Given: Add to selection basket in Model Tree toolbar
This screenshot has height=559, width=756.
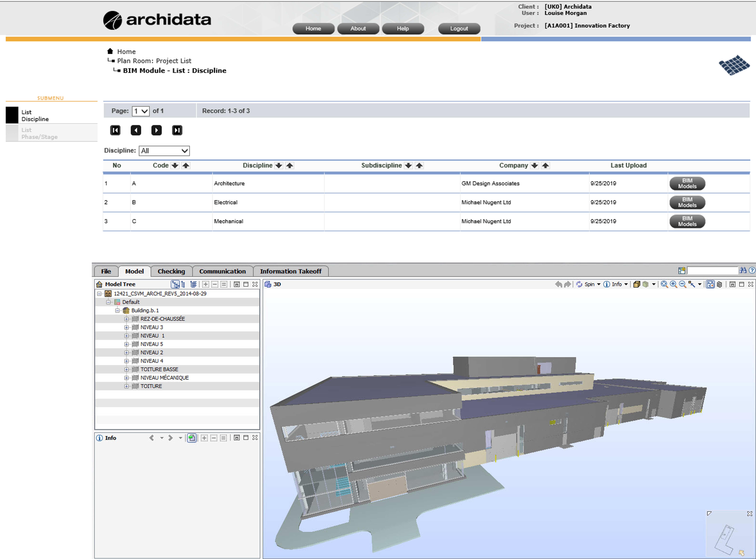Looking at the screenshot, I should click(206, 284).
